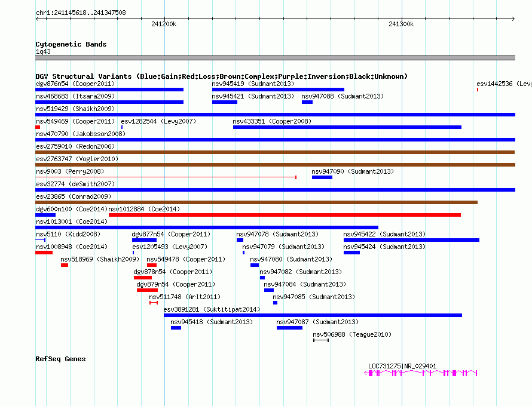Screen dimensions: 532x406
Task: Open the nsv947088 (Sudmant2013) variant
Action: [x=307, y=102]
